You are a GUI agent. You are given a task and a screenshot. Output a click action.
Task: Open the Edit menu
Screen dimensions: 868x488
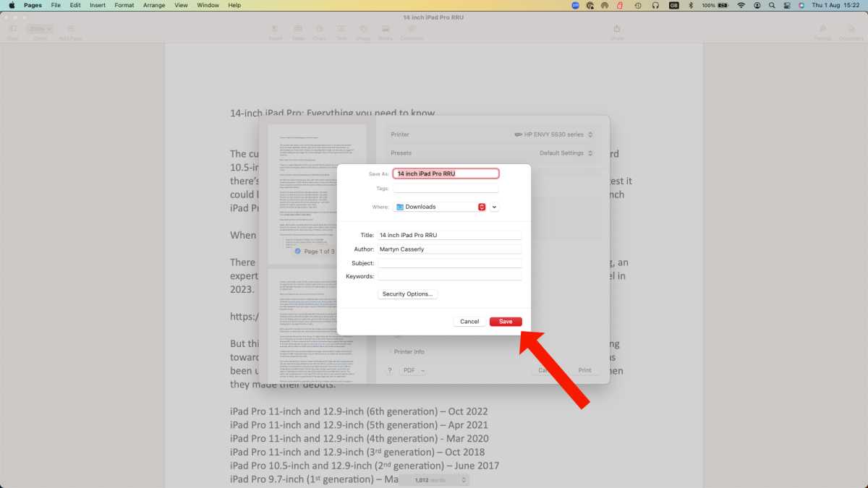click(x=75, y=5)
